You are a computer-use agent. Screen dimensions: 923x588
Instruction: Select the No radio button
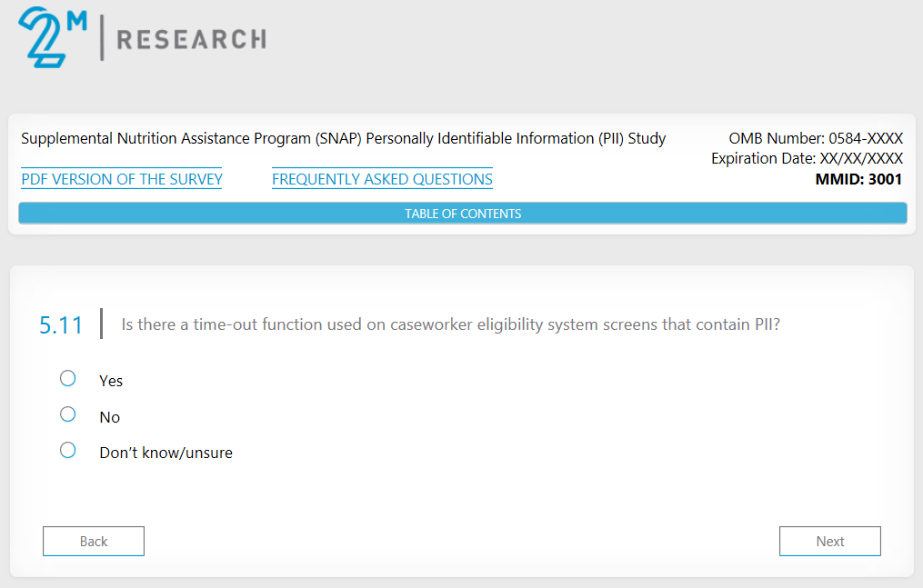pos(67,414)
